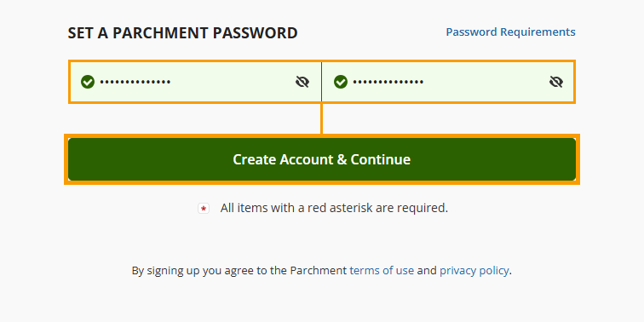Focus the first password input field

pyautogui.click(x=195, y=82)
